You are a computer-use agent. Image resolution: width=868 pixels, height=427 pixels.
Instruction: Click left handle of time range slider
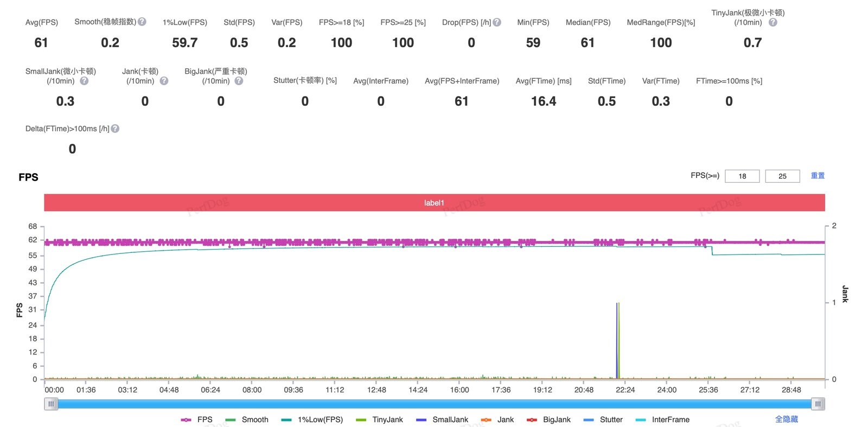51,404
